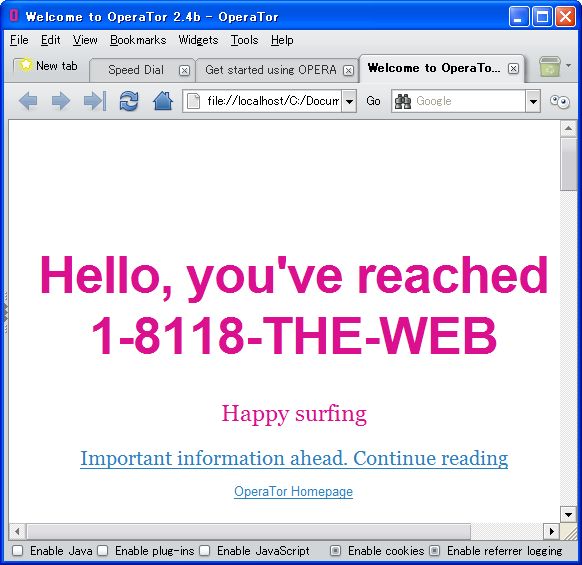Viewport: 582px width, 565px height.
Task: Follow the OperaTor Homepage link
Action: click(293, 491)
